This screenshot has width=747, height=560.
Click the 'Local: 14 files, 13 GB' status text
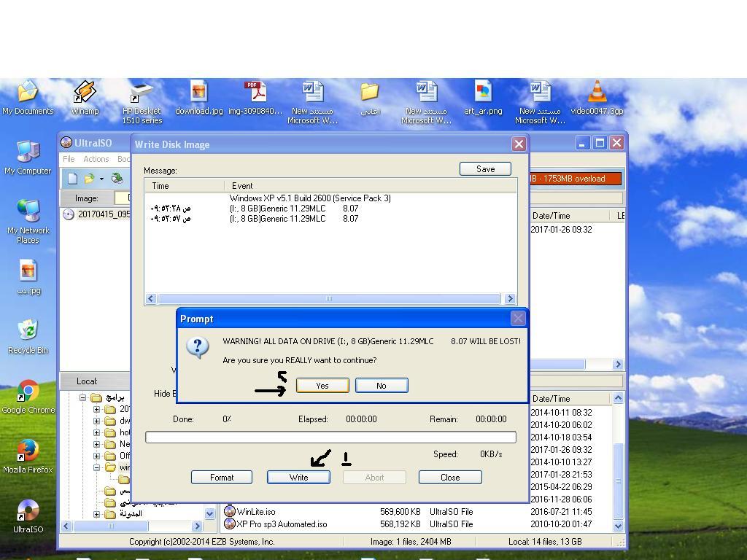[545, 542]
